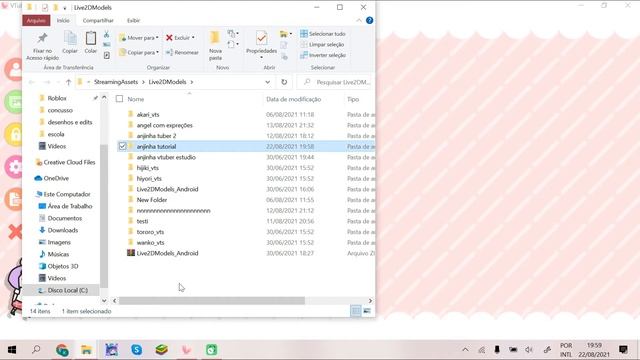Screen dimensions: 640x360
Task: Click StreamingAssets in the address path
Action: pos(116,82)
